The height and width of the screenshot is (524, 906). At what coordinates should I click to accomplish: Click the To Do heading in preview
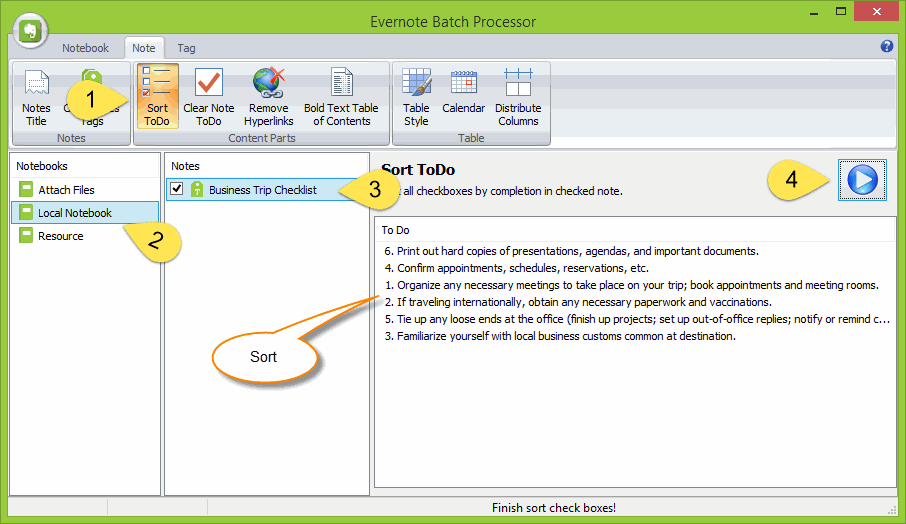395,230
